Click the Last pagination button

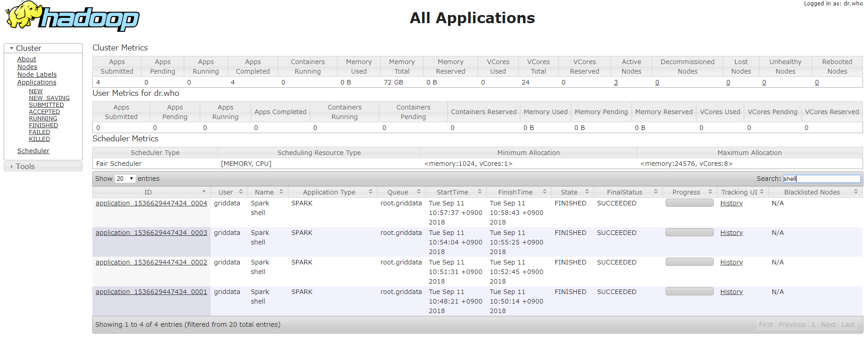point(848,324)
